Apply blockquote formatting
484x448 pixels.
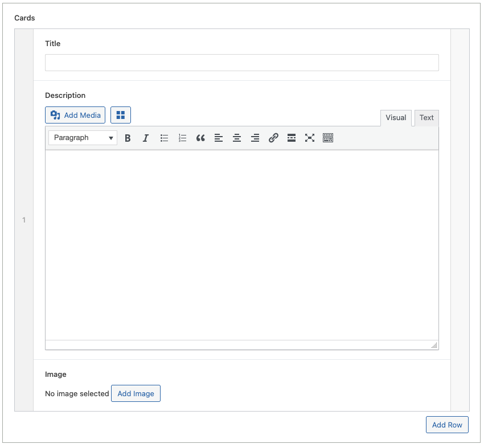[200, 138]
